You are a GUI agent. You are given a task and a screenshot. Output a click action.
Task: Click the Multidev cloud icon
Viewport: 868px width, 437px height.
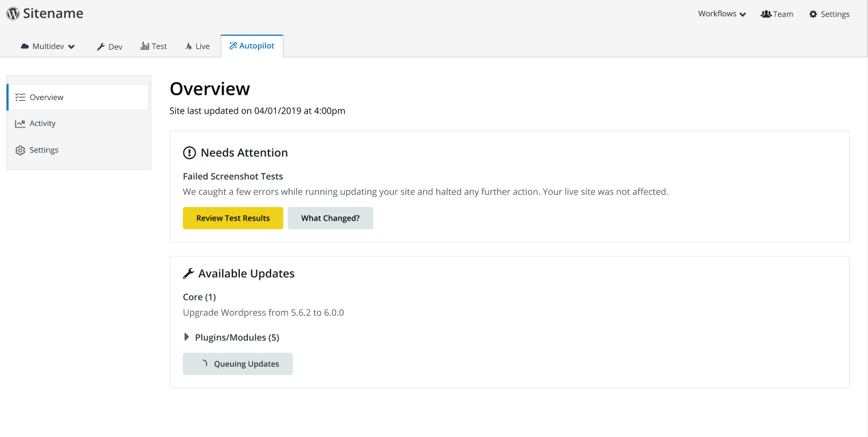tap(25, 46)
